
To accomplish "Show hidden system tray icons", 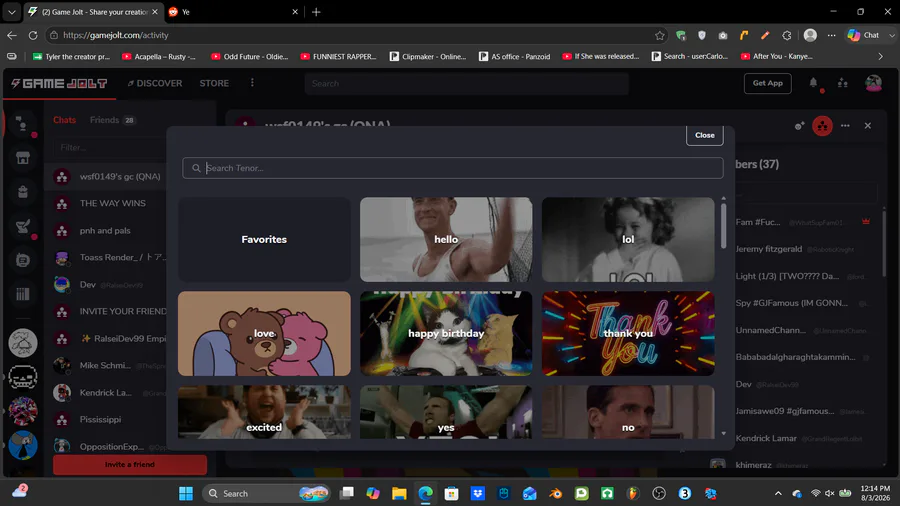I will [778, 493].
